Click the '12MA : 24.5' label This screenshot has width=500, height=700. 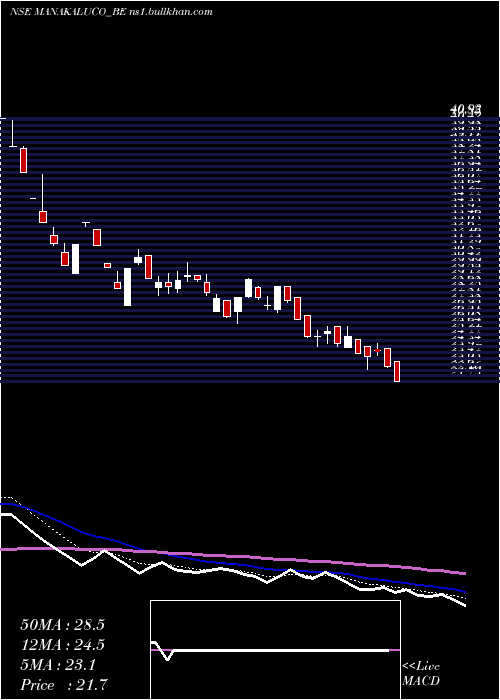[x=62, y=645]
